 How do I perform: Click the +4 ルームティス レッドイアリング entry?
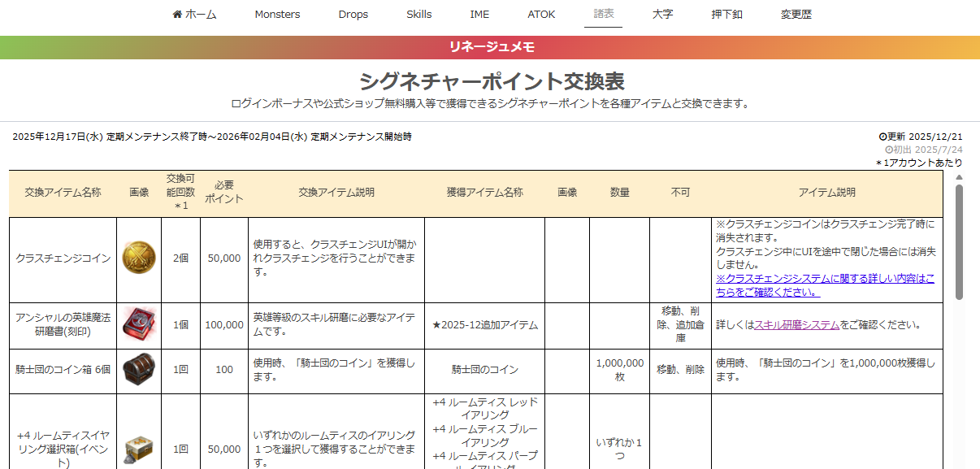click(x=485, y=408)
